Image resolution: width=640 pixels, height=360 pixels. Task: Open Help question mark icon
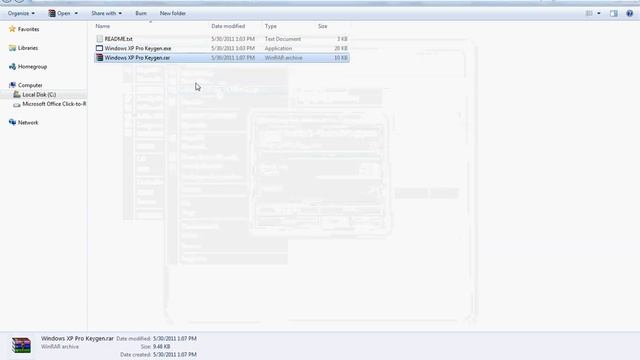[x=629, y=13]
